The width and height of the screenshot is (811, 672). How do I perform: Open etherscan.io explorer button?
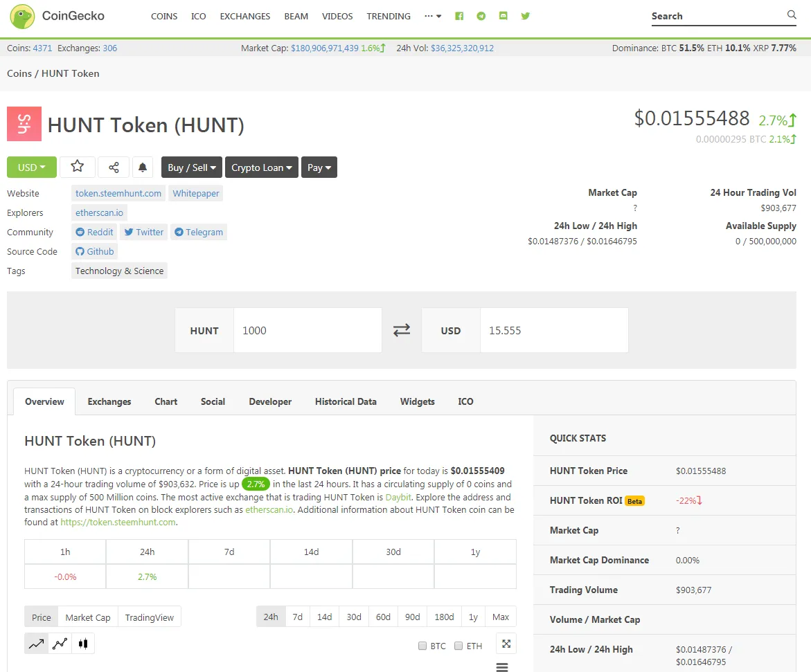pos(99,212)
